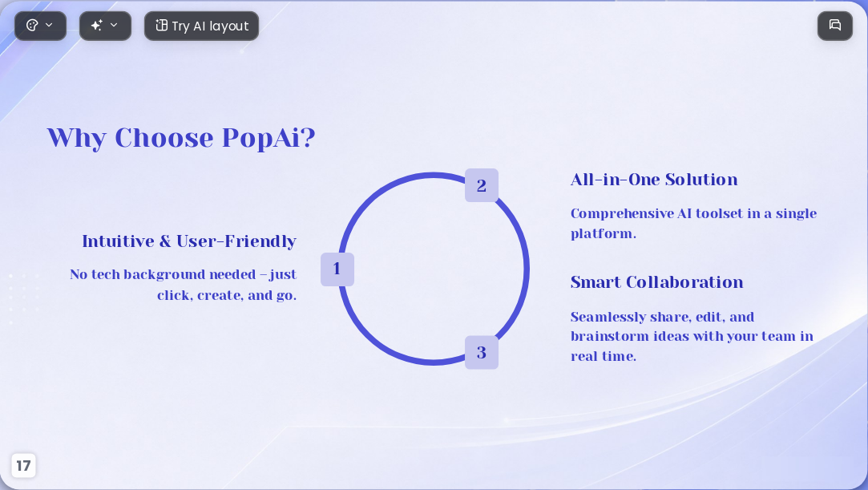Open the theme palette icon menu
The height and width of the screenshot is (490, 868).
[x=32, y=26]
